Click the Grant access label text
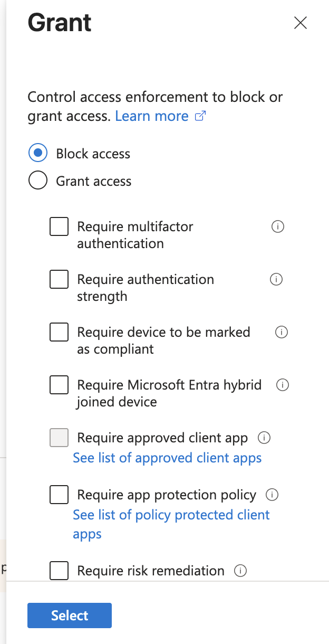The image size is (329, 644). click(x=94, y=181)
